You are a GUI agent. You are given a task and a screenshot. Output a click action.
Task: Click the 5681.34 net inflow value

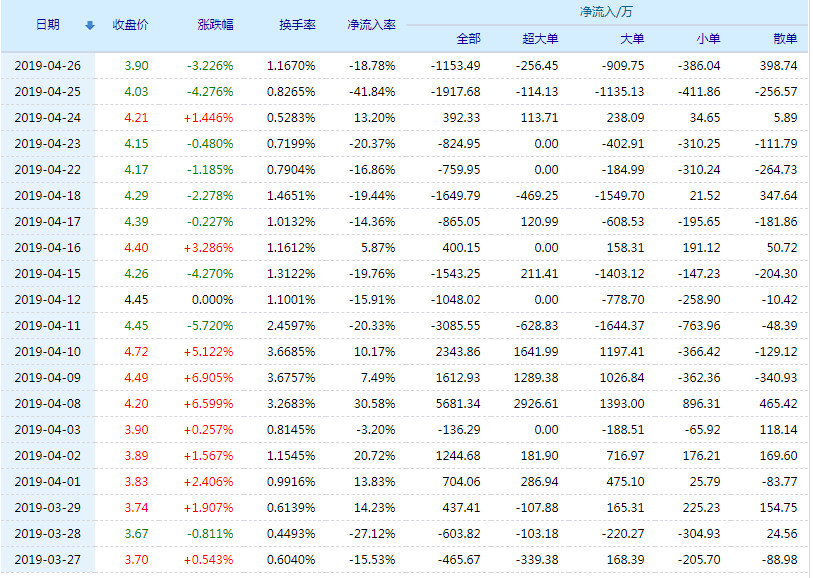click(x=458, y=404)
